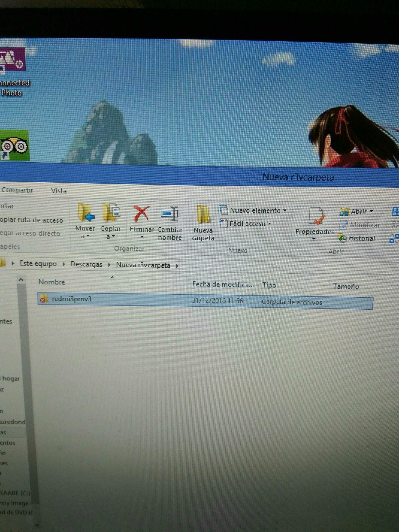Click the Historial label in the Abrir group
Screen dimensions: 399x532
click(362, 238)
